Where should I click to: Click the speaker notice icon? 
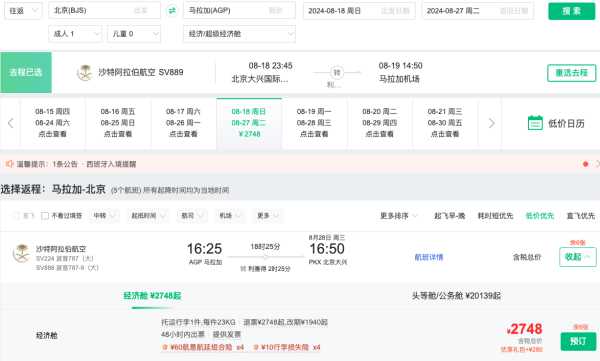tap(10, 164)
